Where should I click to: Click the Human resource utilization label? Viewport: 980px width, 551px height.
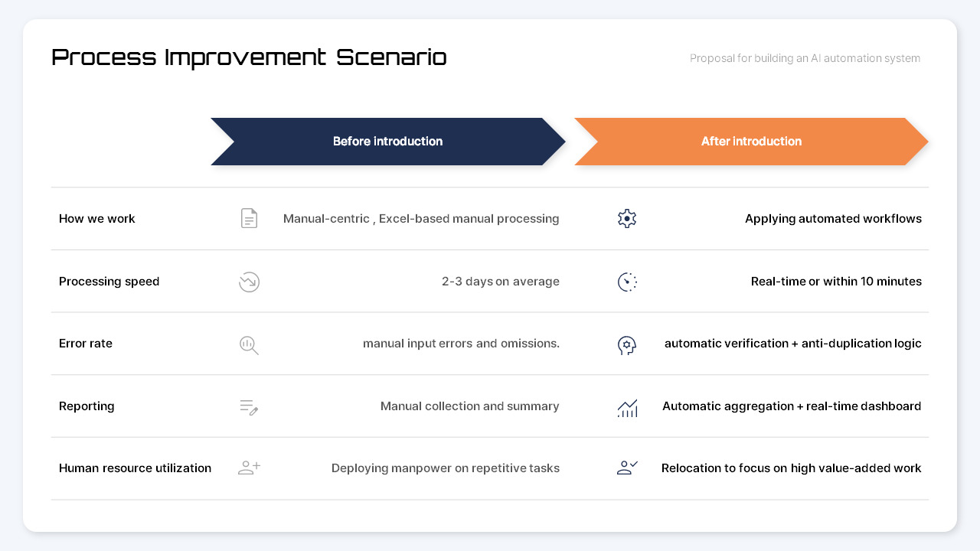point(135,468)
